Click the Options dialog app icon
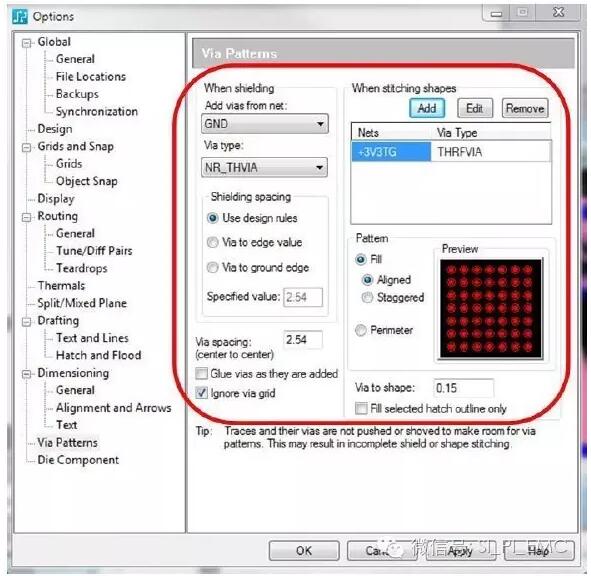Screen dimensions: 591x576 (20, 16)
